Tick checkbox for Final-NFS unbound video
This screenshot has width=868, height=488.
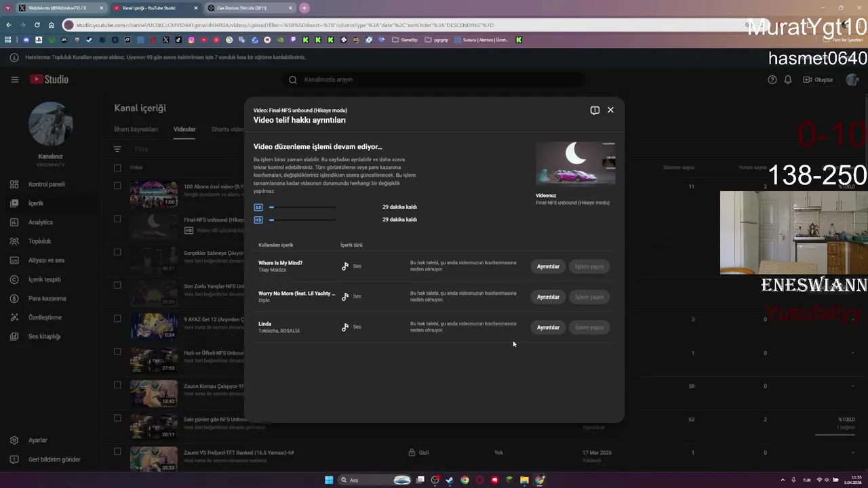tap(117, 219)
